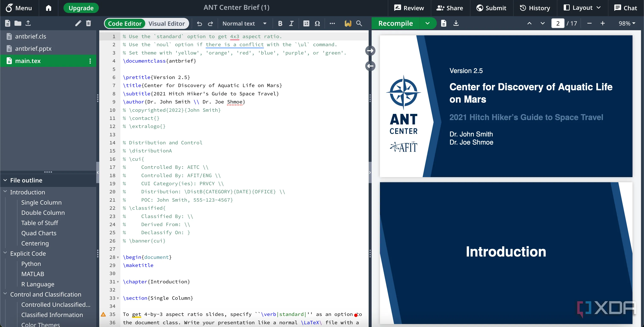The height and width of the screenshot is (327, 644).
Task: Jump to Centering in the outline
Action: click(x=35, y=244)
